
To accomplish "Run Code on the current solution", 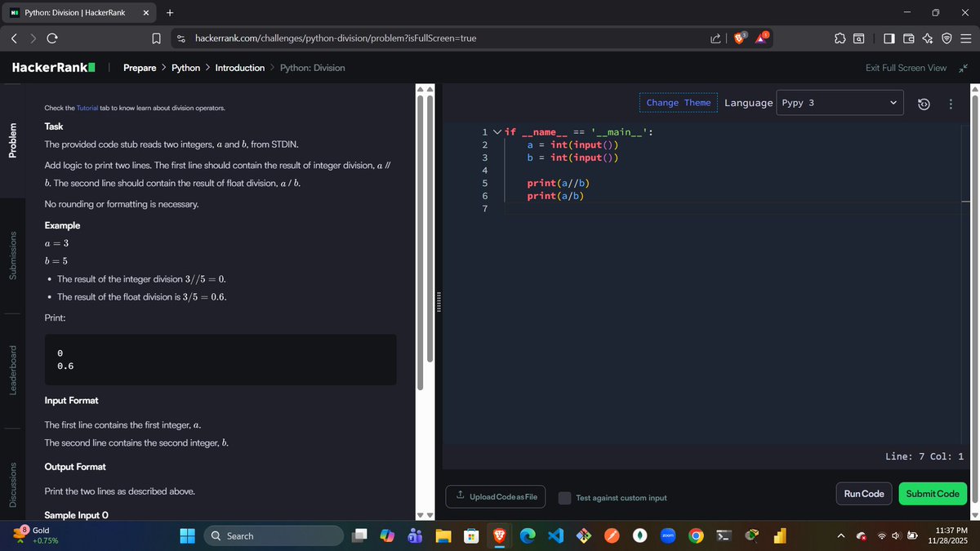I will (863, 493).
